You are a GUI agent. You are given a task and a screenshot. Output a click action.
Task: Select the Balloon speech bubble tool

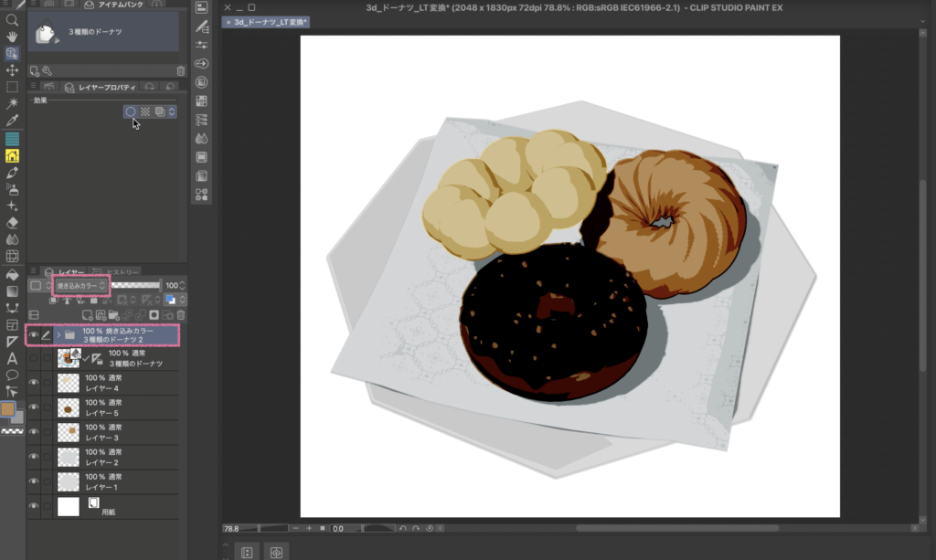point(12,375)
